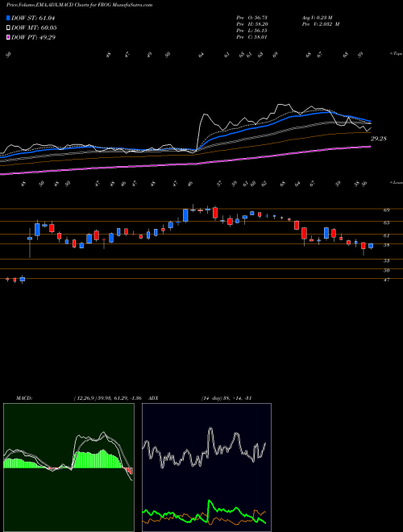Click the MACD '(12,26,9)' parameter values text
The height and width of the screenshot is (532, 403).
coord(110,398)
